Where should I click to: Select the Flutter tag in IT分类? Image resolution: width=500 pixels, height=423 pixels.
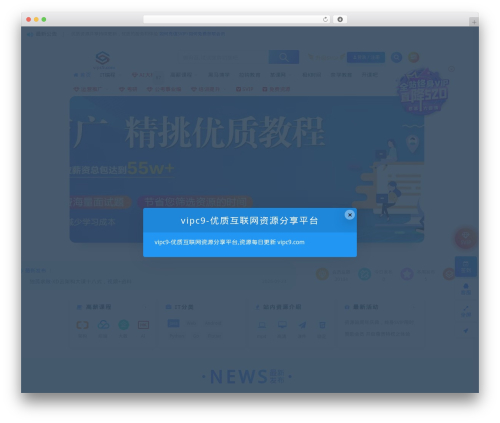214,336
